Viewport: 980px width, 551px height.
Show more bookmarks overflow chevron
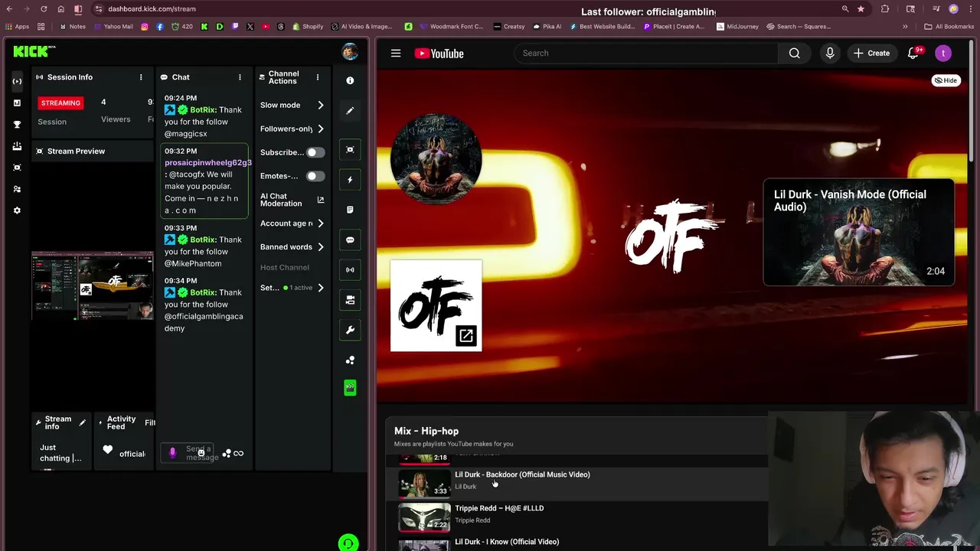(905, 27)
